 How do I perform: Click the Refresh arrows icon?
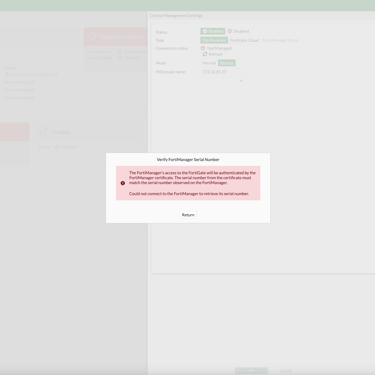[x=205, y=54]
